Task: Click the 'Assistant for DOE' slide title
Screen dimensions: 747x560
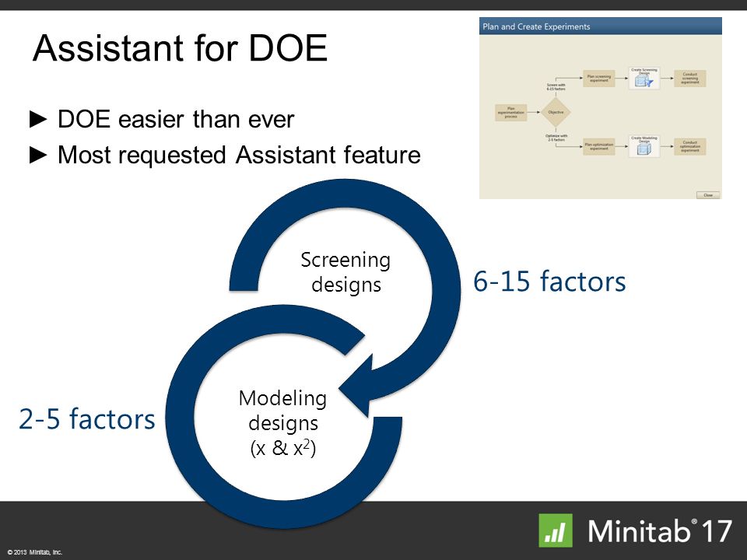Action: 180,48
